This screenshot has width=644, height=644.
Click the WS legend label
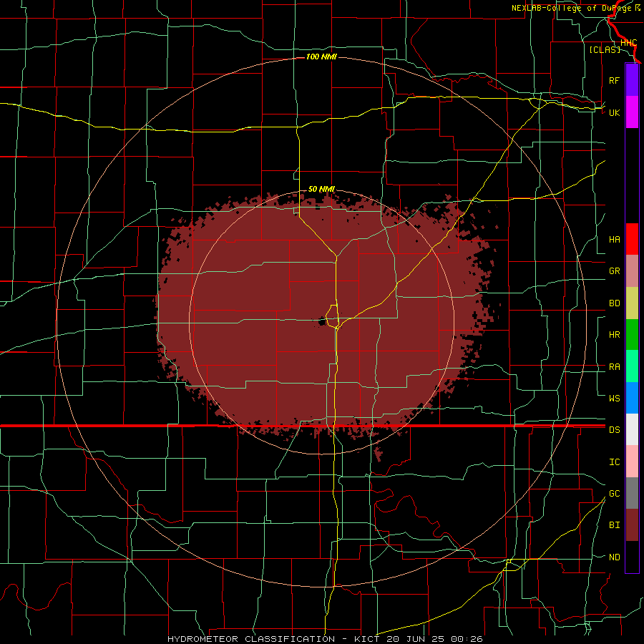614,398
